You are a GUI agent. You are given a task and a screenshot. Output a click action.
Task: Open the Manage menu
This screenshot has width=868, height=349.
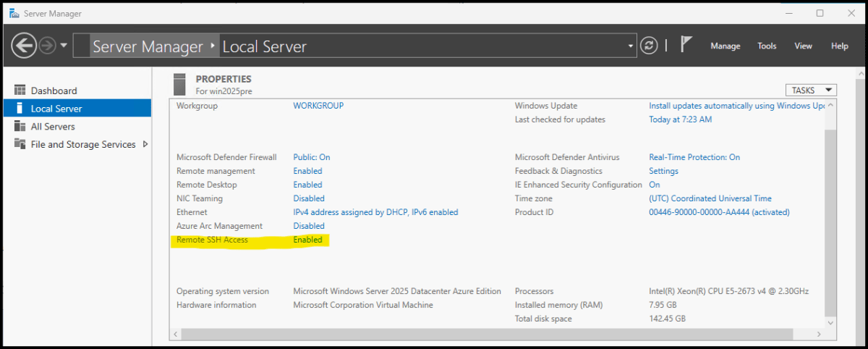click(725, 46)
